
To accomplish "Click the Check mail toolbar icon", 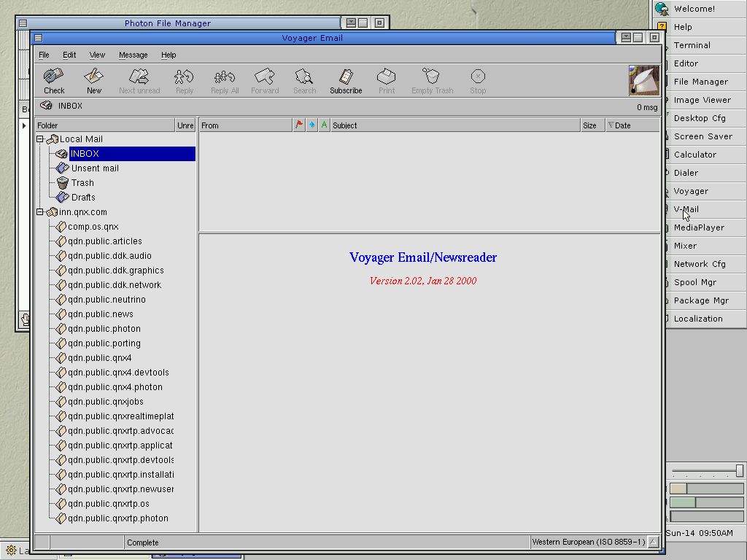I will [54, 80].
